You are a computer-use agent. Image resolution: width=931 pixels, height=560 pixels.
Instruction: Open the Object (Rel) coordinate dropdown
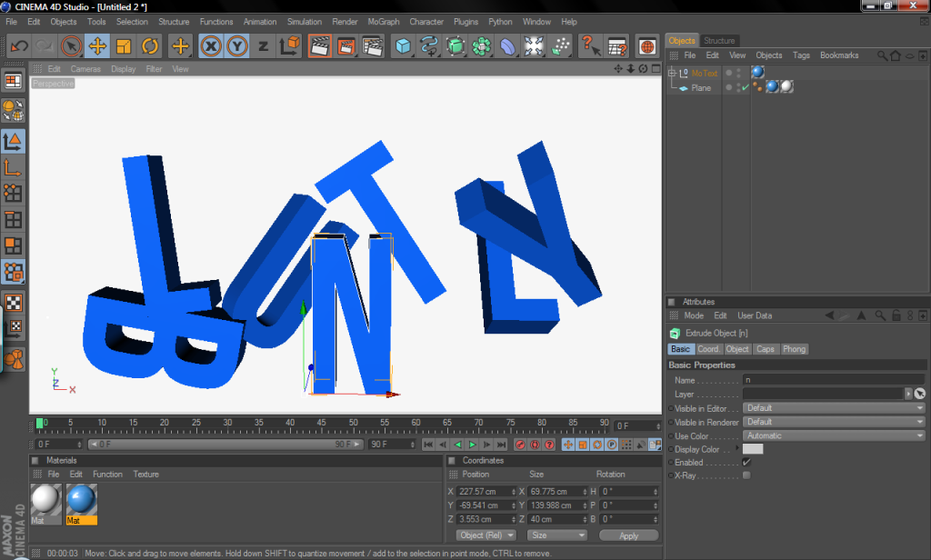pos(486,535)
